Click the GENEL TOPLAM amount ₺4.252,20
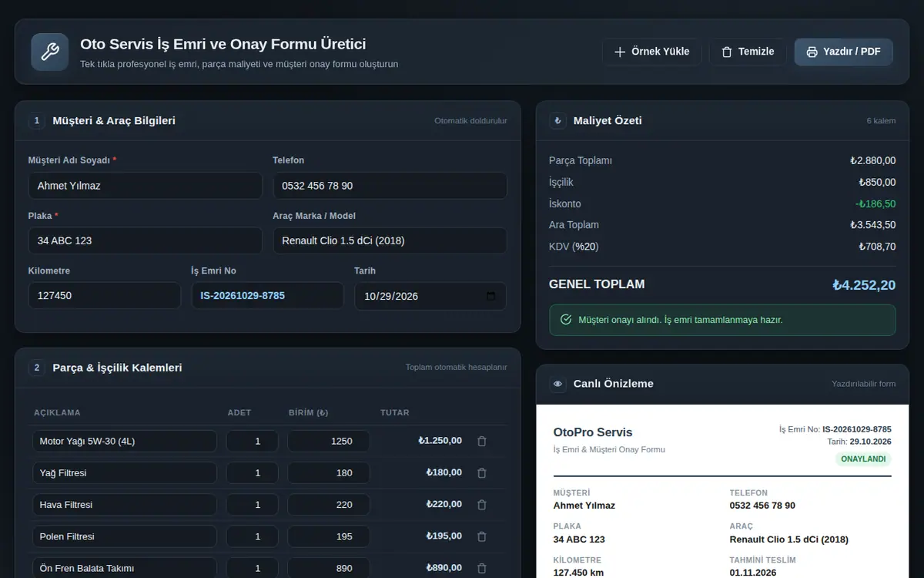The image size is (924, 578). (864, 285)
